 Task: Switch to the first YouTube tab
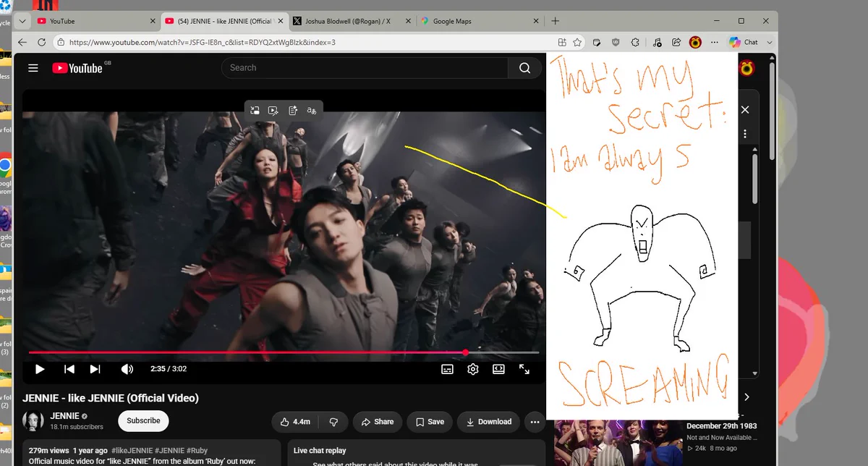point(95,21)
